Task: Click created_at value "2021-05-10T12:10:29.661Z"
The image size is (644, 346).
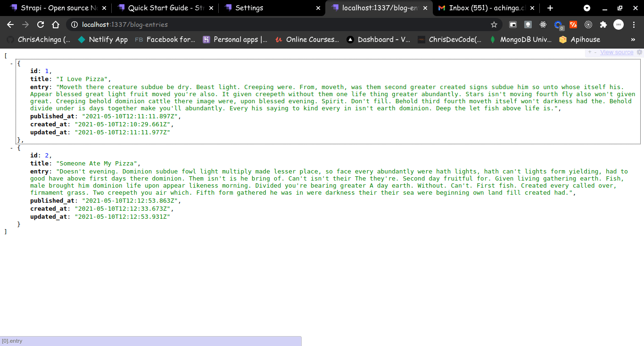Action: point(122,124)
